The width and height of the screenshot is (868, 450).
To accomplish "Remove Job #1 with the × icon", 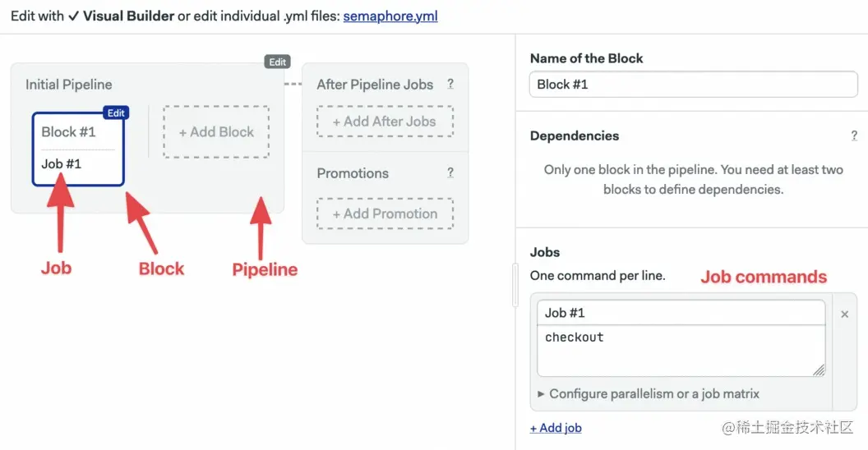I will pos(845,314).
